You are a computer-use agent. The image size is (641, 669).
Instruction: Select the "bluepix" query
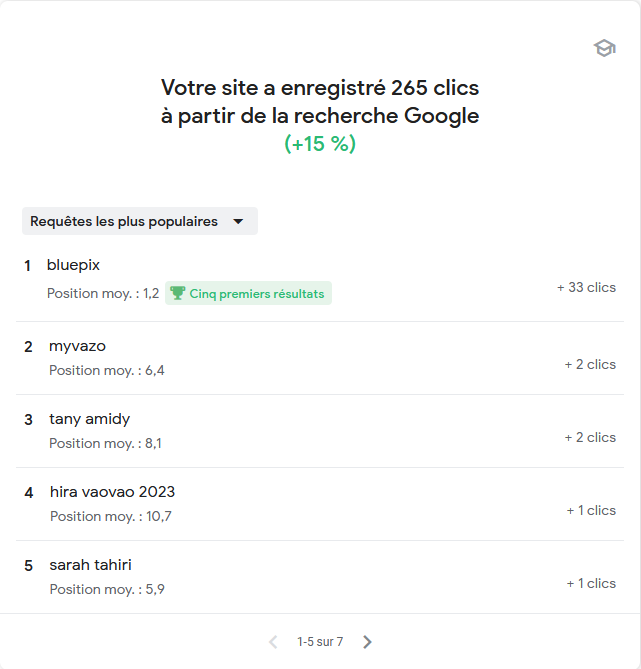coord(73,265)
